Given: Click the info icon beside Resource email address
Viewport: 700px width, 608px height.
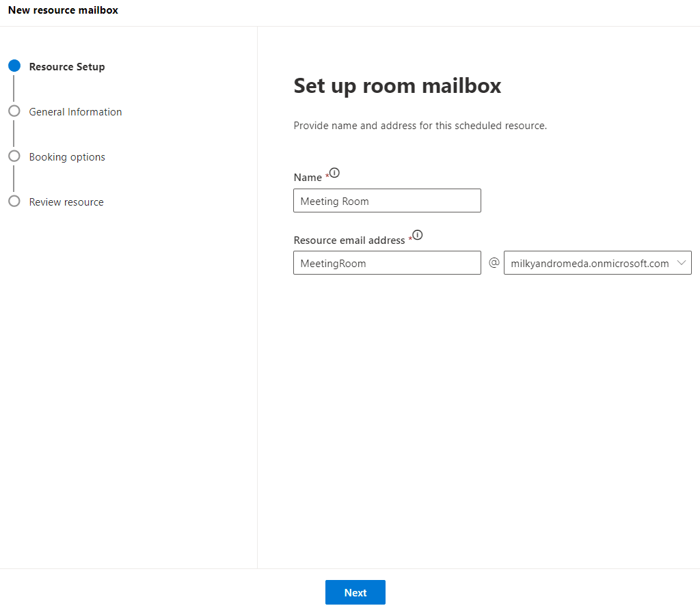Looking at the screenshot, I should tap(418, 234).
